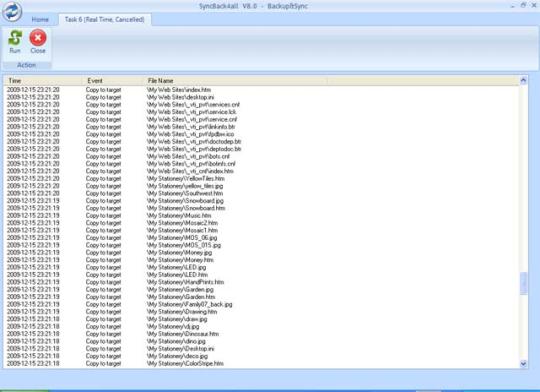Select the _vti_pvt\deptodoc.btr row
The height and width of the screenshot is (392, 540).
[x=261, y=149]
